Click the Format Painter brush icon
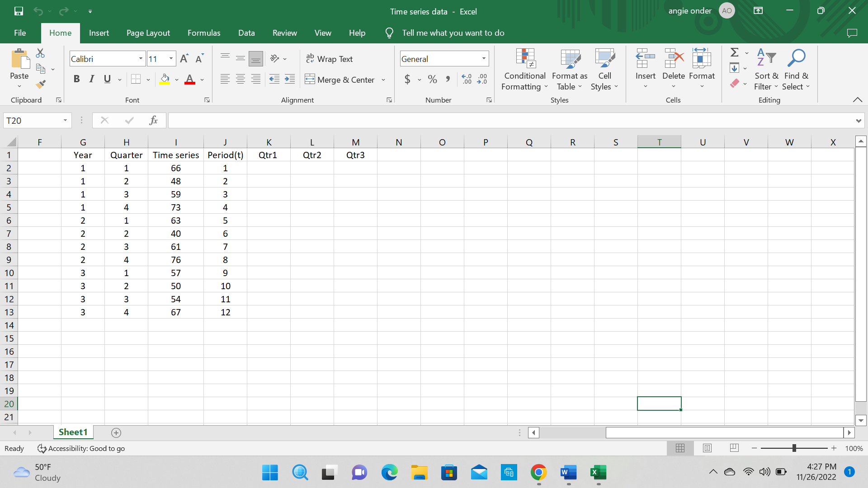 coord(41,84)
